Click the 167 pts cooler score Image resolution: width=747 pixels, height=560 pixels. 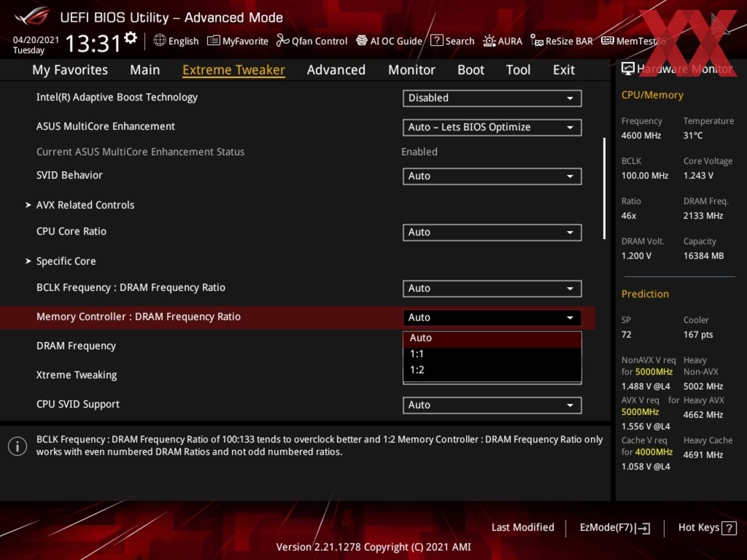(698, 334)
